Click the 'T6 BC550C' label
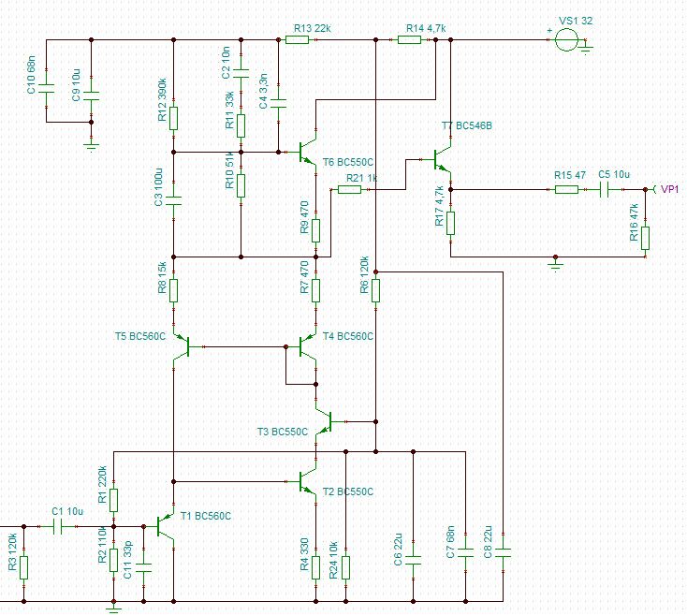This screenshot has width=687, height=616. point(348,163)
